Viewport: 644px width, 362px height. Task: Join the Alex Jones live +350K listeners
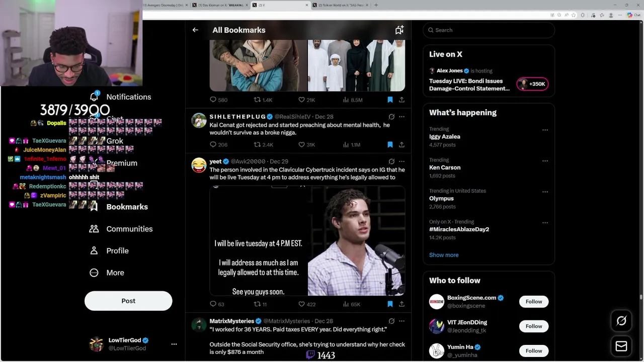click(532, 84)
